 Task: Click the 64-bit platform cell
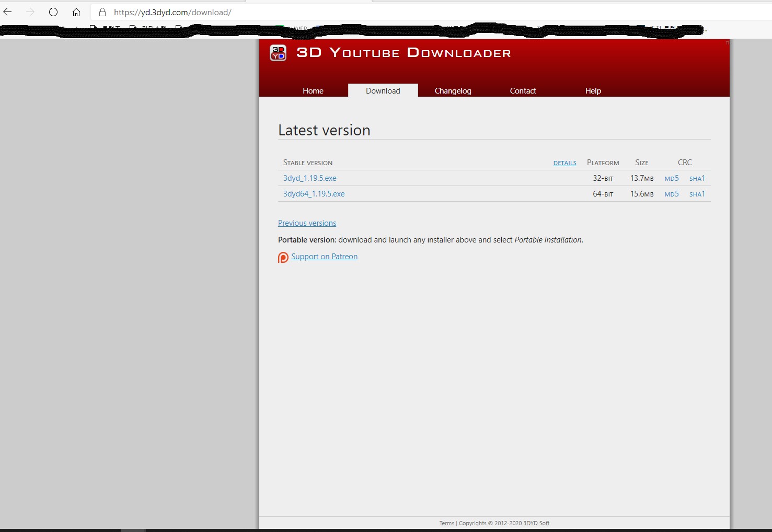[603, 194]
